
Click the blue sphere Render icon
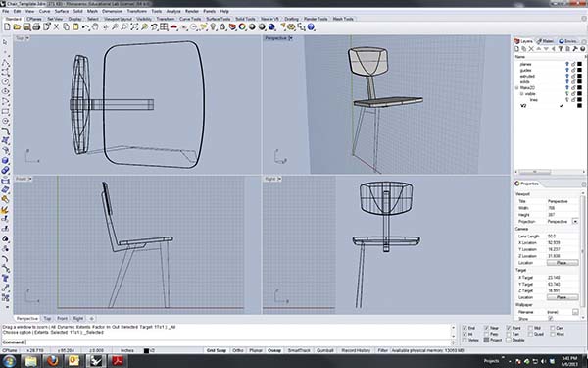(271, 27)
